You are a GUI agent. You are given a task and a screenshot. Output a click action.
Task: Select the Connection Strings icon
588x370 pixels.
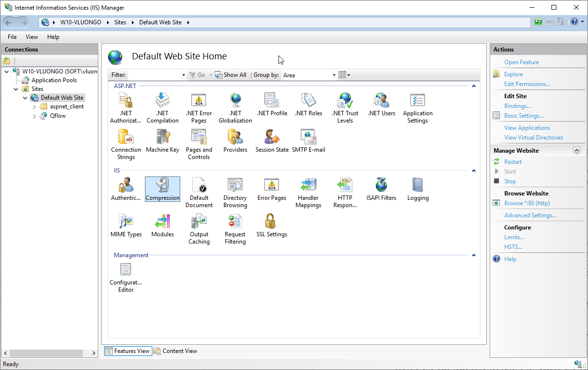click(x=126, y=144)
